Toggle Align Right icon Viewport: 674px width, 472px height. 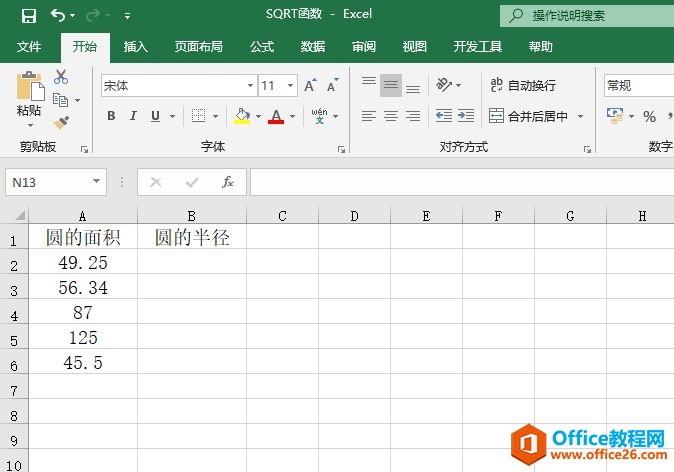pos(413,116)
